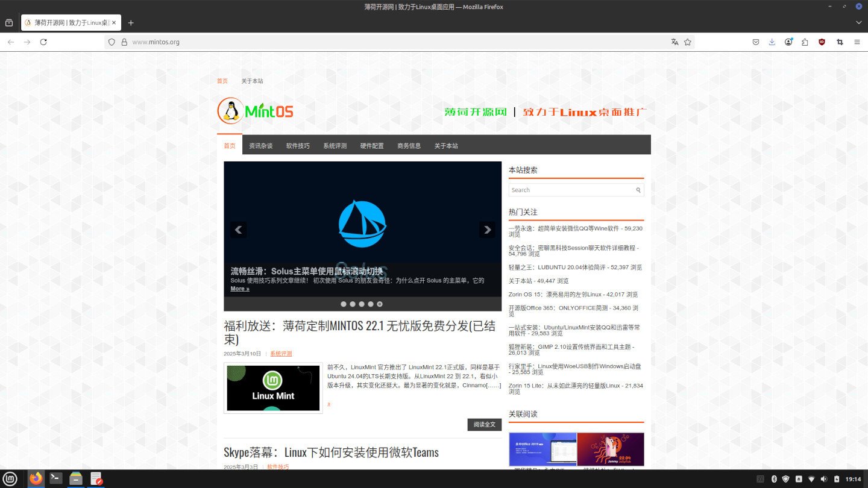This screenshot has width=868, height=488.
Task: Click the tracking protection shield in the address bar
Action: coord(112,42)
